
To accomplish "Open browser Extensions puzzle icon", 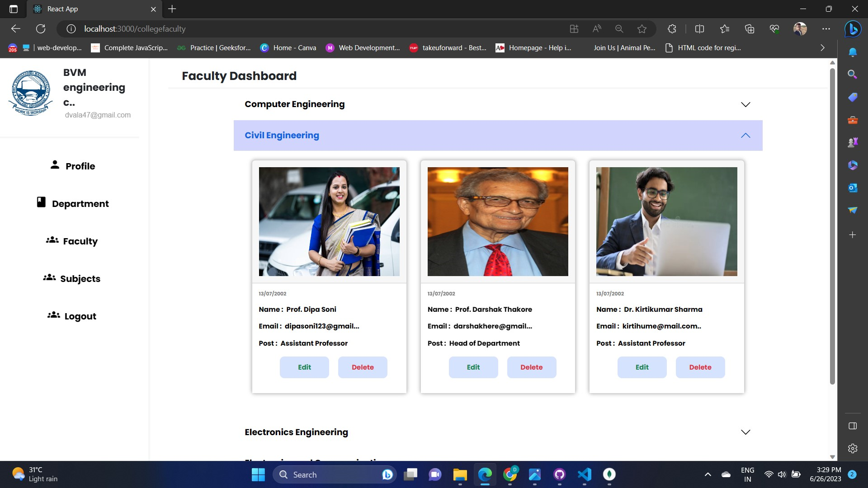I will [672, 29].
